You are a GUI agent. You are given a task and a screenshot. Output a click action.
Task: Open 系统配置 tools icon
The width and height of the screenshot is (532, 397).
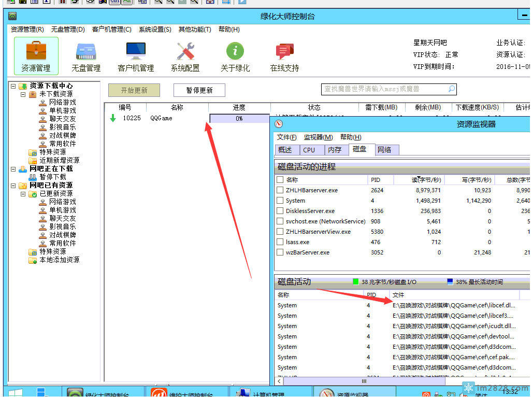point(185,51)
